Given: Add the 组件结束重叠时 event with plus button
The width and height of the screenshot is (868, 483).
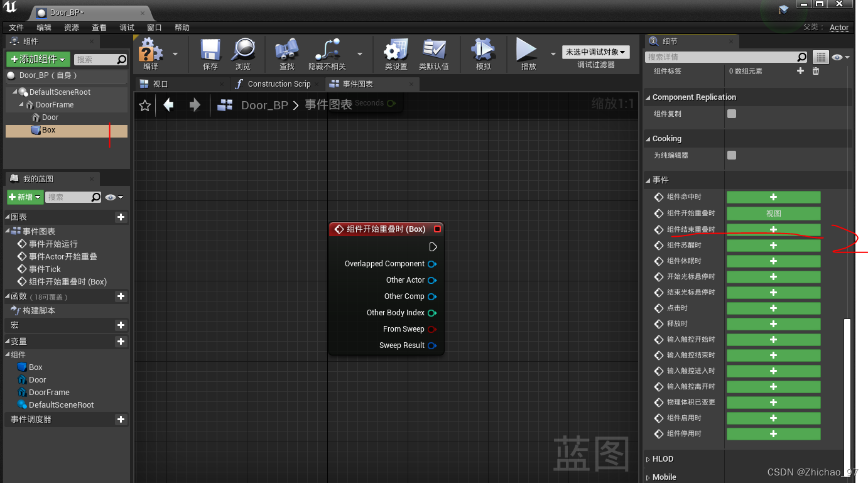Looking at the screenshot, I should [x=773, y=230].
